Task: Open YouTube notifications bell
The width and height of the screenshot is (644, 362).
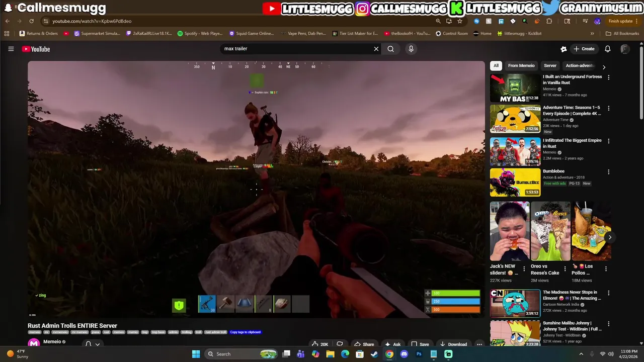Action: coord(608,49)
